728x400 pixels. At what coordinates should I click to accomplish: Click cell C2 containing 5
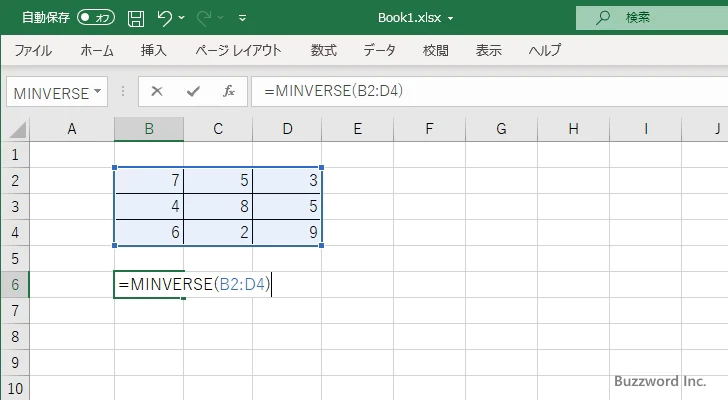click(218, 181)
